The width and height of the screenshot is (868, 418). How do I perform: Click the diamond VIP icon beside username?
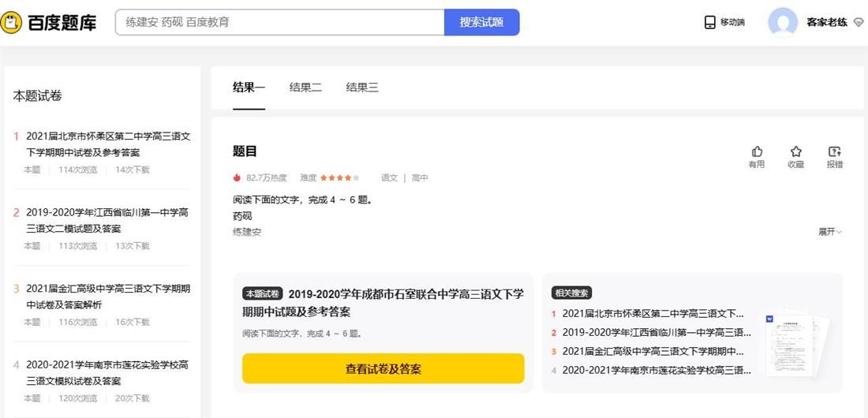coord(858,23)
